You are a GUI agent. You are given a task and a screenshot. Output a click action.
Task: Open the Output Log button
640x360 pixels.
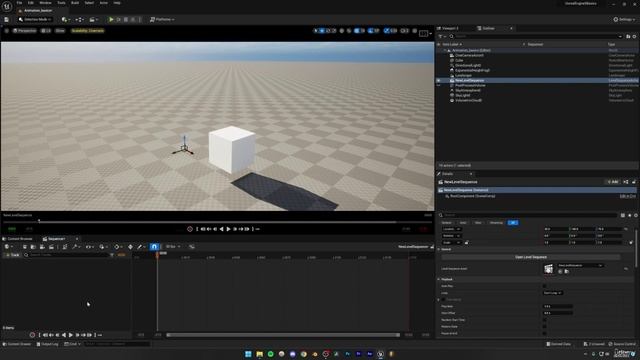(x=47, y=344)
